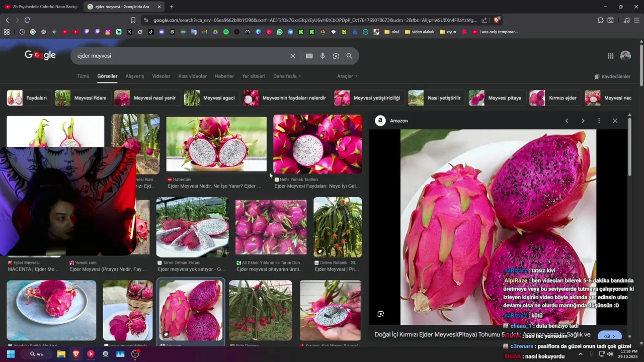This screenshot has width=644, height=362.
Task: Open the Instagram bookmark icon
Action: click(108, 32)
